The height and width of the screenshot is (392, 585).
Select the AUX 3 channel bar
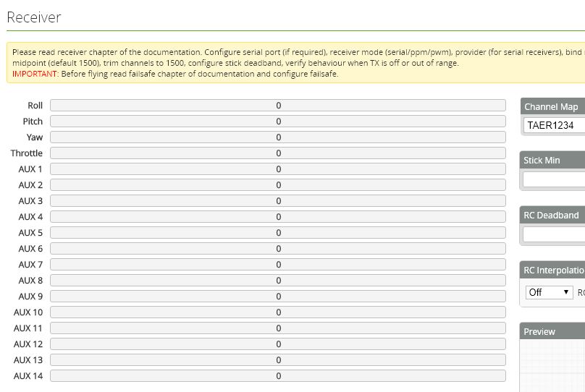tap(278, 201)
